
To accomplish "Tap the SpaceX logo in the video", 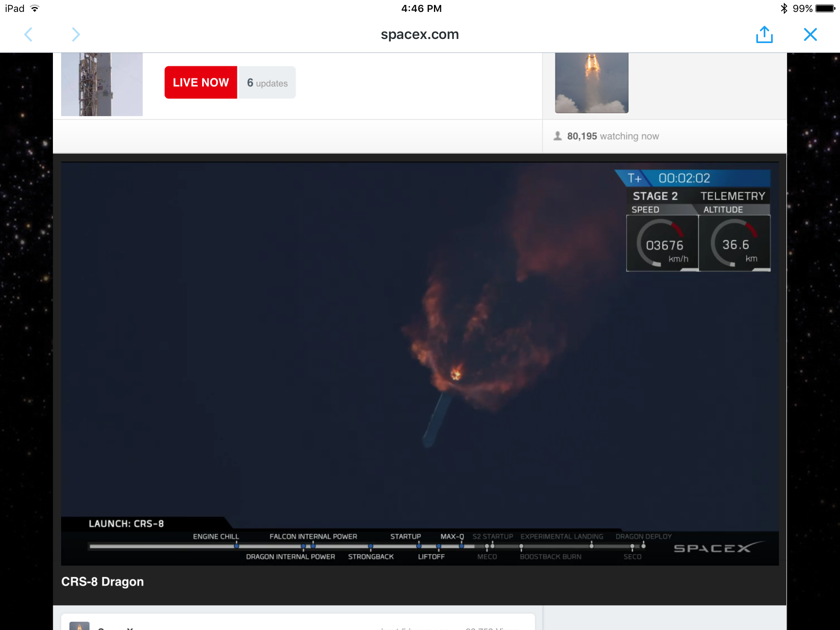I will click(719, 547).
